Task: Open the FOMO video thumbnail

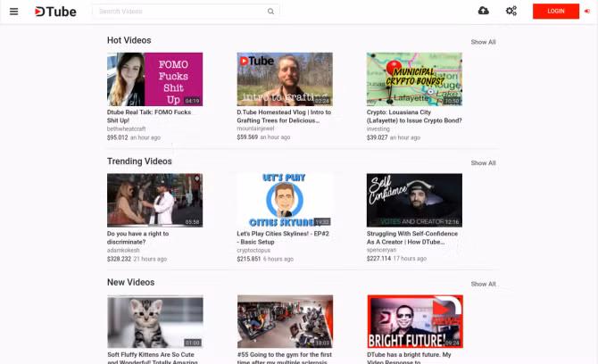Action: click(x=154, y=79)
